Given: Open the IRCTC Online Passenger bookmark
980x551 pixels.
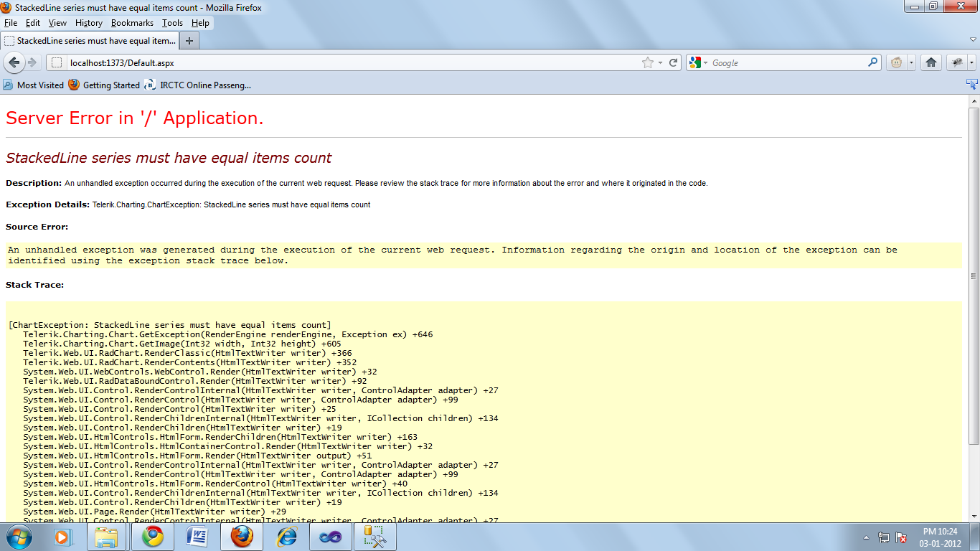Looking at the screenshot, I should (197, 85).
